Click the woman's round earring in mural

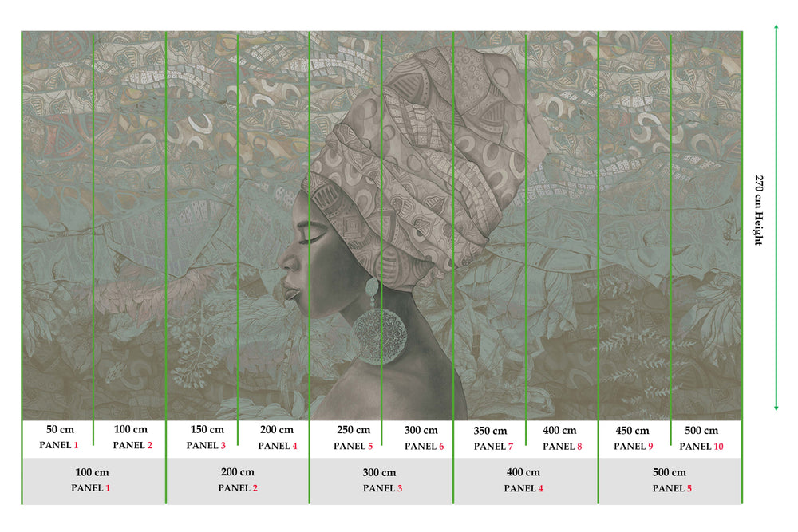pyautogui.click(x=379, y=336)
